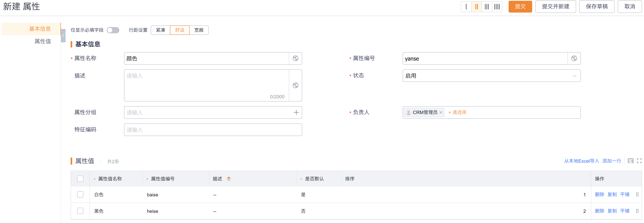This screenshot has height=223, width=644.
Task: Open column settings icon for 属性值 table
Action: [x=630, y=161]
